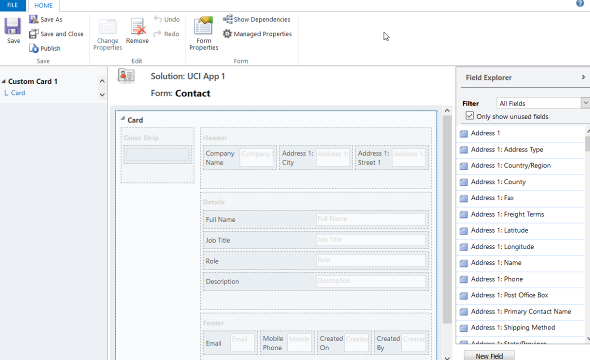Viewport: 590px width, 360px height.
Task: Pick the Address 1: Fax field icon
Action: click(464, 198)
